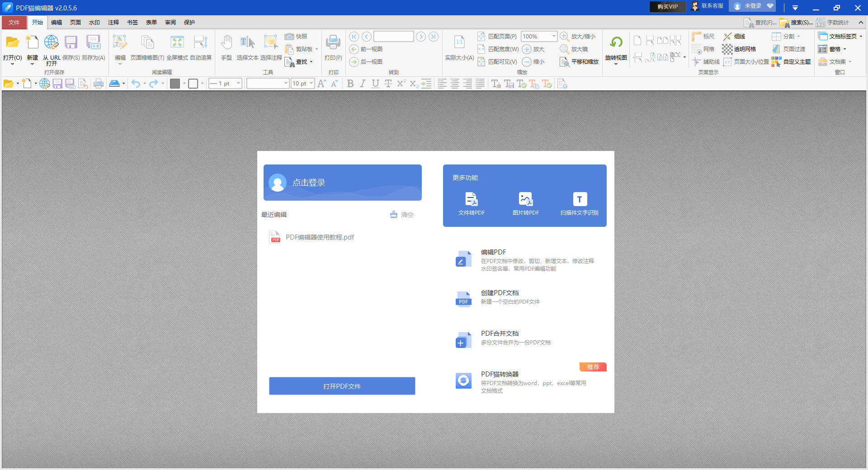Screen dimensions: 868x470
Task: Open 文件转PDF converter
Action: pos(472,204)
